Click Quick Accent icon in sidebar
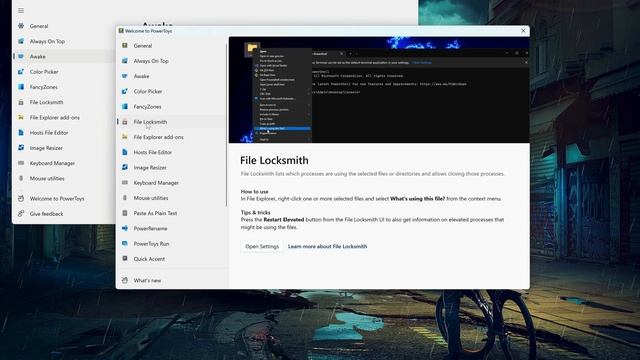Image resolution: width=640 pixels, height=360 pixels. pos(125,259)
